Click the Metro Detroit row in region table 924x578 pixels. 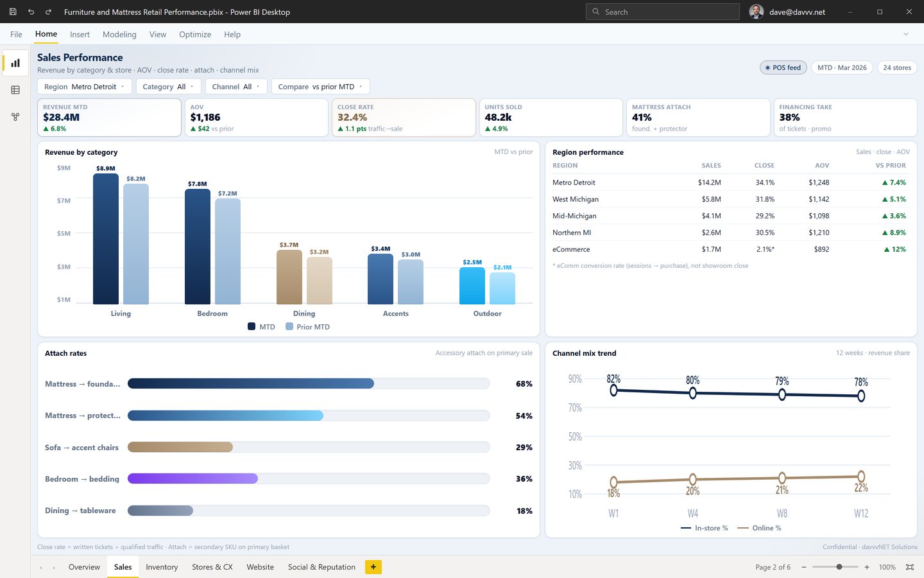click(x=731, y=182)
